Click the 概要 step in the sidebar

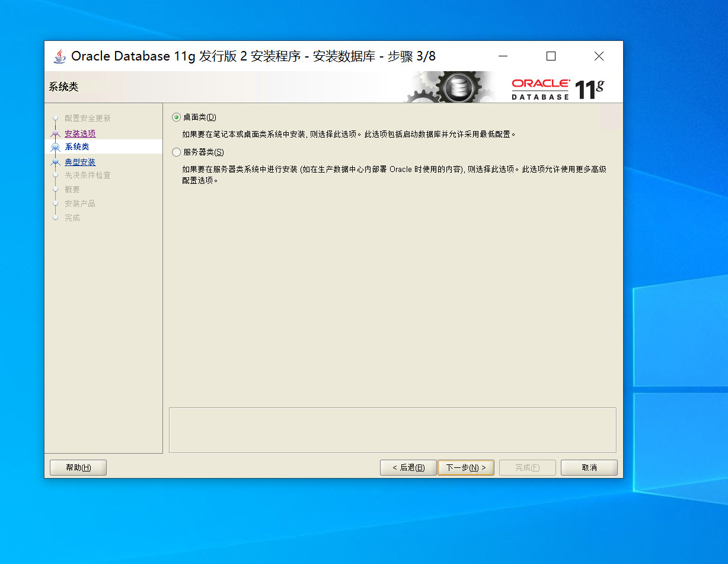(x=72, y=190)
